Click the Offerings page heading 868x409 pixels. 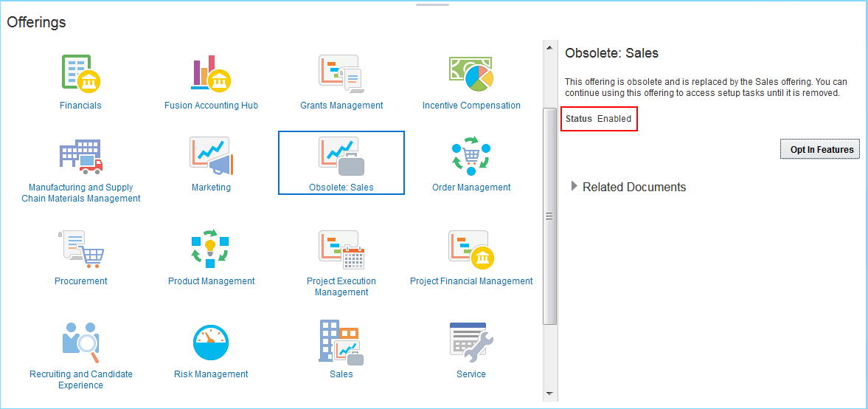pyautogui.click(x=37, y=22)
